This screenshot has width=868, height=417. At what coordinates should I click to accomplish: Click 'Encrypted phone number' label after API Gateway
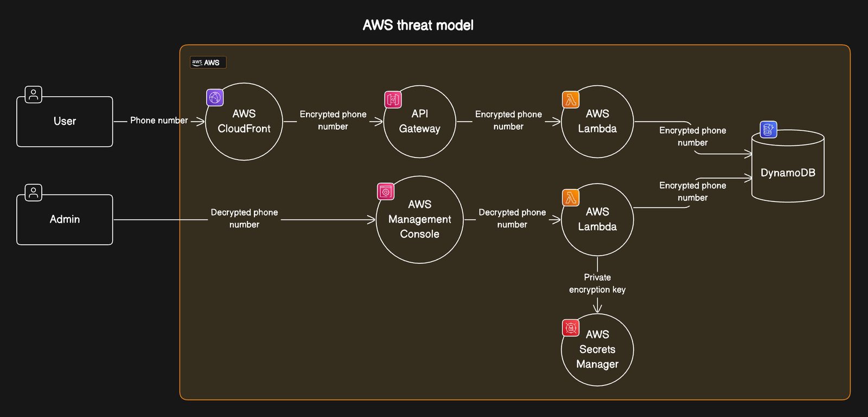508,121
